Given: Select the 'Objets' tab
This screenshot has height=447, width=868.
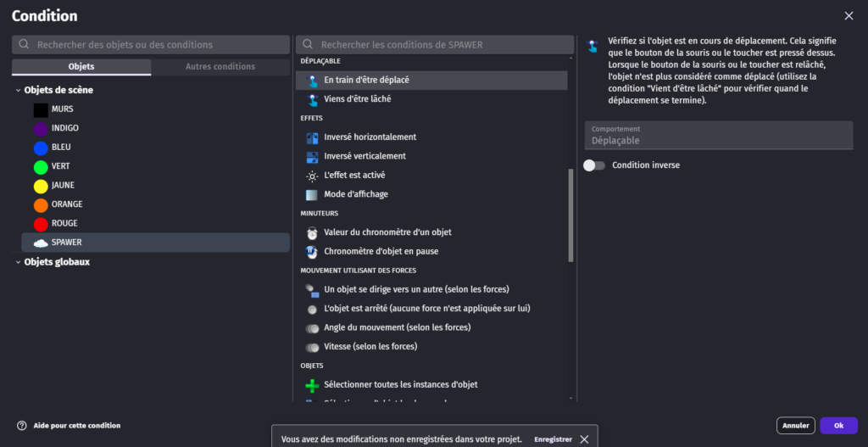Looking at the screenshot, I should tap(81, 67).
